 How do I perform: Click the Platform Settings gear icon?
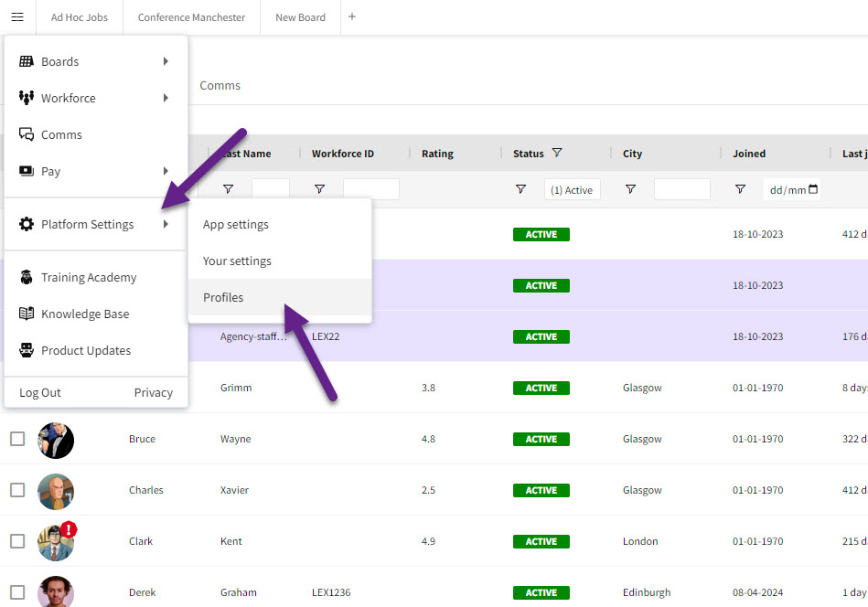click(27, 224)
